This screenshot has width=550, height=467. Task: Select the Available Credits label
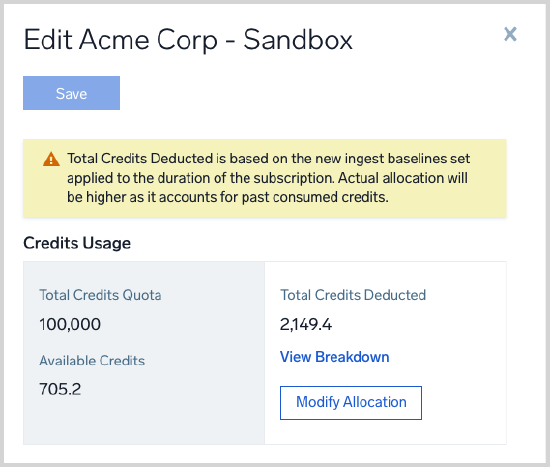point(92,360)
